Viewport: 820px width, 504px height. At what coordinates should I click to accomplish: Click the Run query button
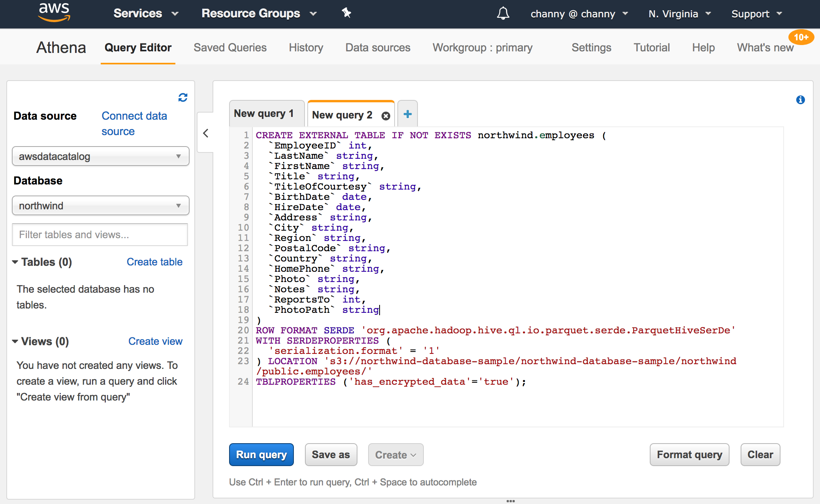click(261, 455)
